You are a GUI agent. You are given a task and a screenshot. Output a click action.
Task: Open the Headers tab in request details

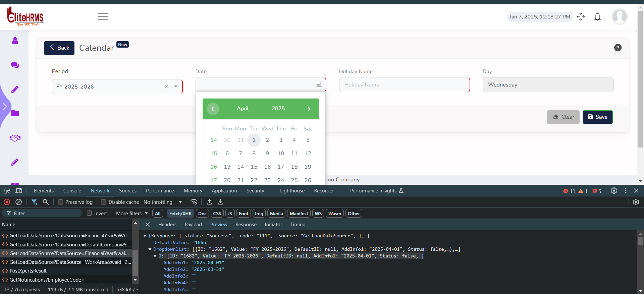167,225
